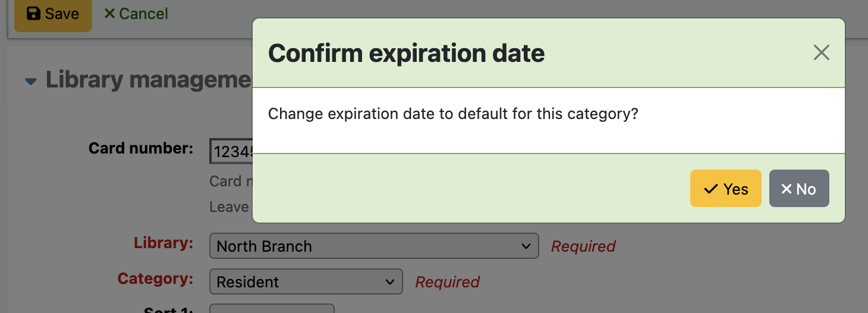Click the floppy disk icon on Save
Viewport: 868px width, 313px height.
[x=34, y=14]
